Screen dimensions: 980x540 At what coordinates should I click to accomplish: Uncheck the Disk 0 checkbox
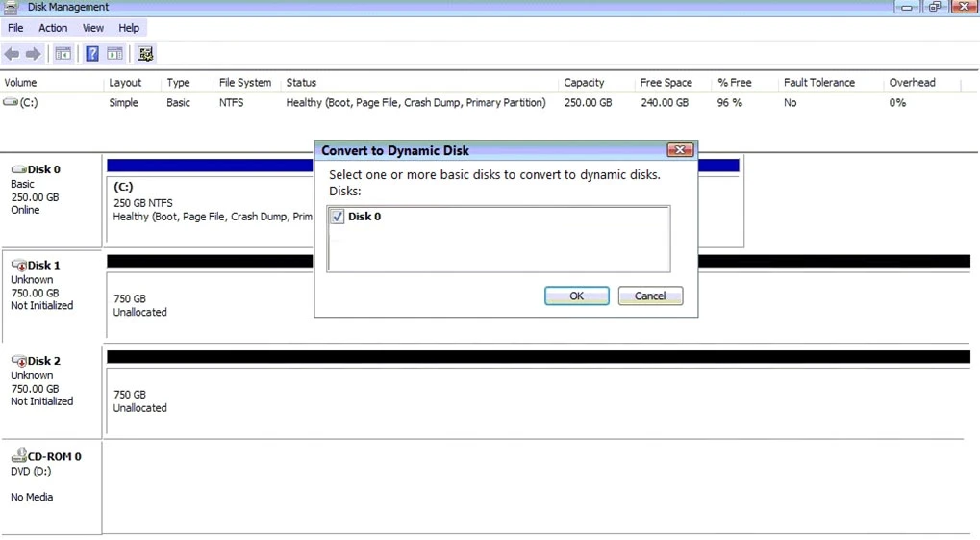[338, 217]
